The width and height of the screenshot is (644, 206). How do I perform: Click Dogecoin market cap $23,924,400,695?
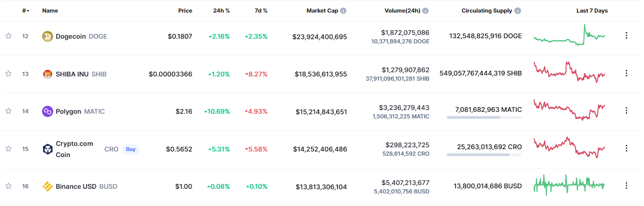click(x=319, y=36)
